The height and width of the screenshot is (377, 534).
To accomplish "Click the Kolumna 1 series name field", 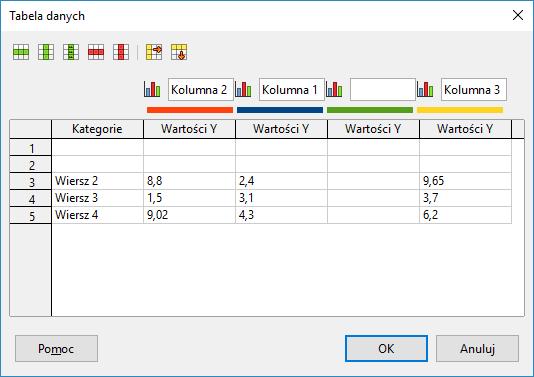I will tap(292, 90).
